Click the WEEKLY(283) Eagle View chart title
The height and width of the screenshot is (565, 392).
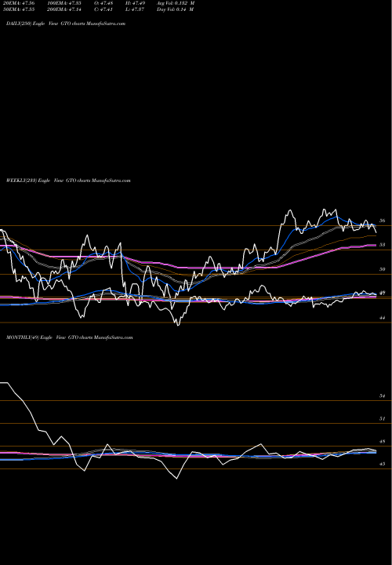point(68,180)
